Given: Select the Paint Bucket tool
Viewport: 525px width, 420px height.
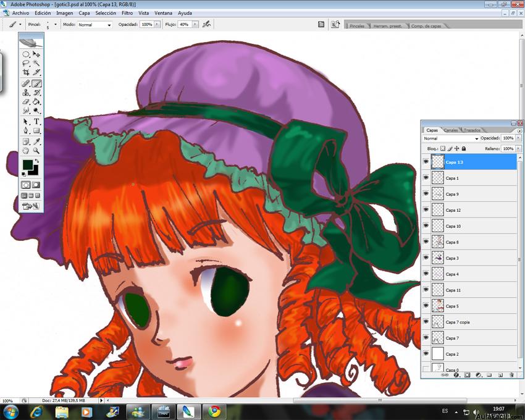Looking at the screenshot, I should 36,101.
